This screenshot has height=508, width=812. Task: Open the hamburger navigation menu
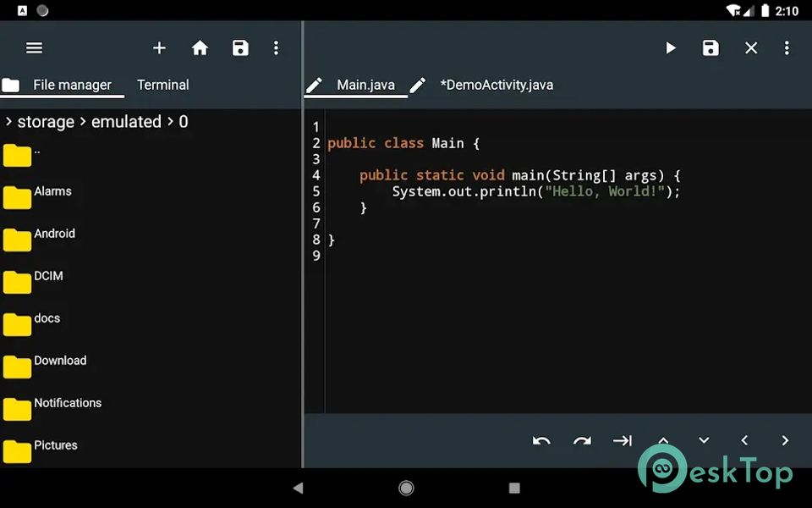point(34,48)
